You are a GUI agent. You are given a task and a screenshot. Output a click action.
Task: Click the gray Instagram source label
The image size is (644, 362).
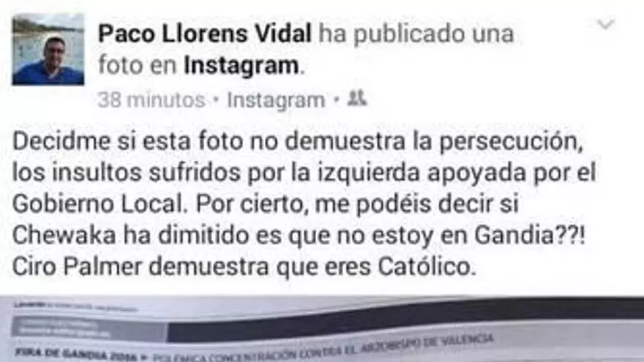pyautogui.click(x=276, y=100)
